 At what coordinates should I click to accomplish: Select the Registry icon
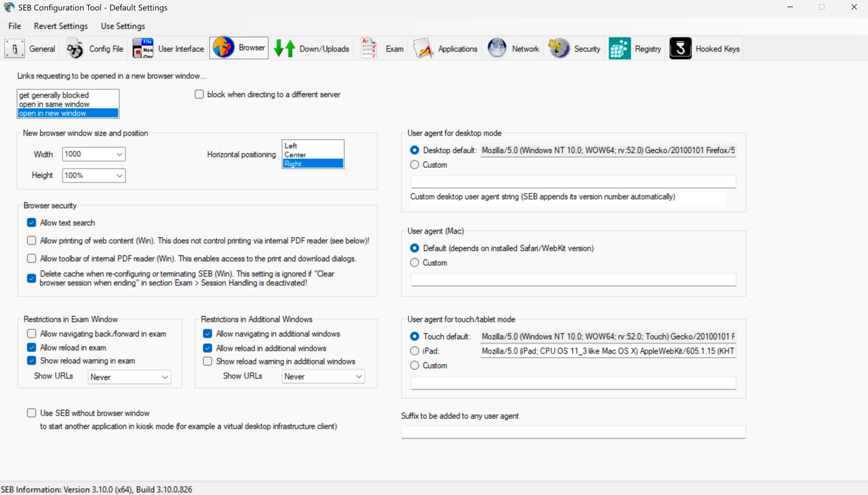pos(620,49)
